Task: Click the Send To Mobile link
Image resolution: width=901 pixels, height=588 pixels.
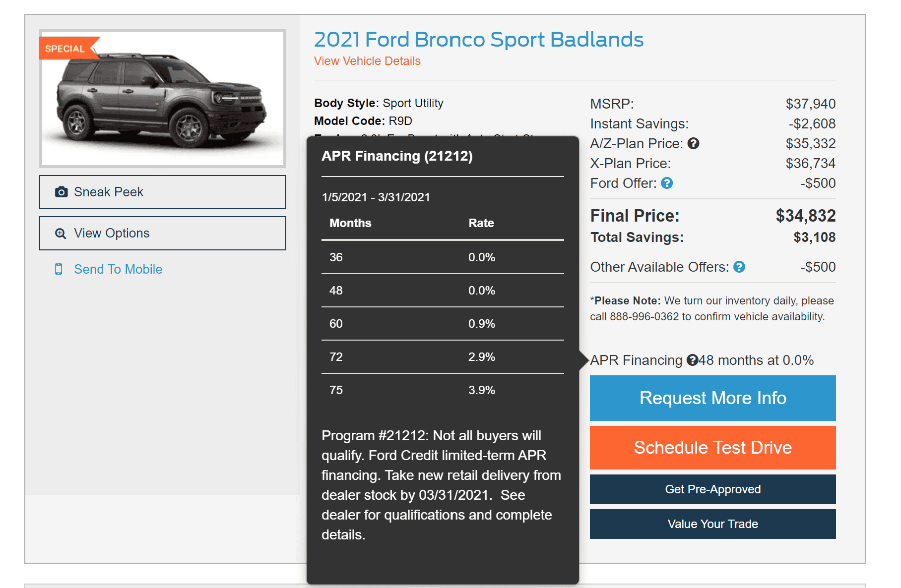Action: (x=118, y=269)
